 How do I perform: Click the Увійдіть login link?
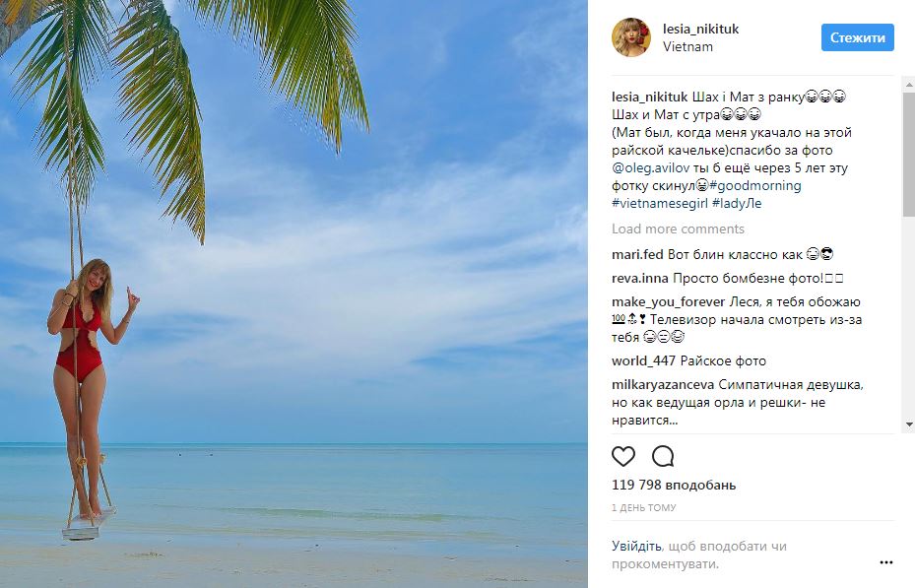point(636,546)
